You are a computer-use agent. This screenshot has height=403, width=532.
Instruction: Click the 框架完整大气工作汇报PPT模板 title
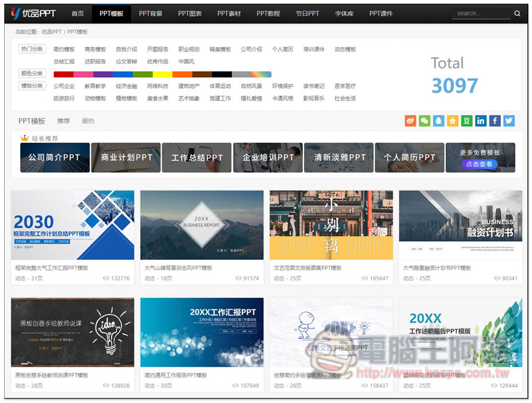[52, 268]
